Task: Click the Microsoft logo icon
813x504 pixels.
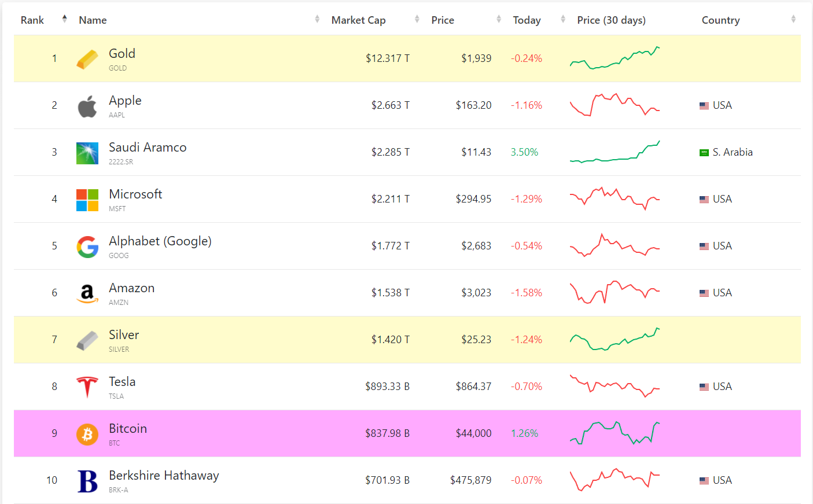Action: pyautogui.click(x=87, y=200)
